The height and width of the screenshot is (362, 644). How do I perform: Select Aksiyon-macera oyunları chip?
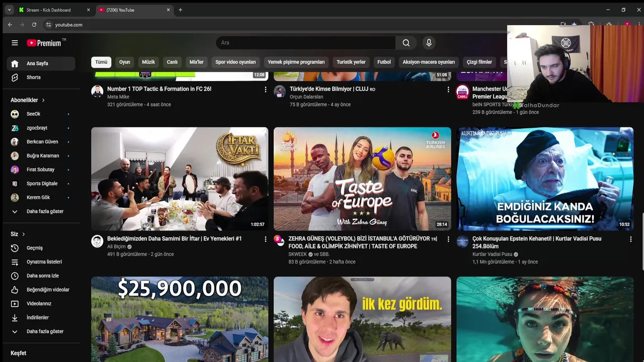point(429,62)
